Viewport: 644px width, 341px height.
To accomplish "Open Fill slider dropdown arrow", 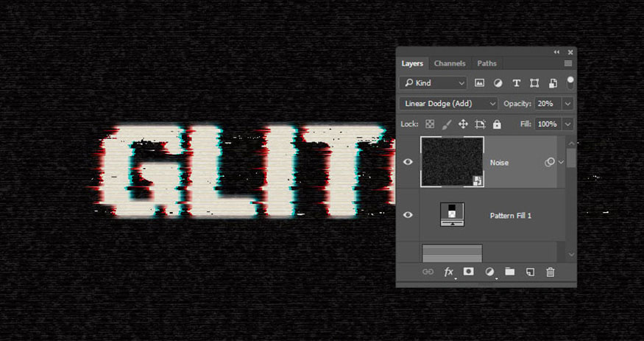I will point(568,124).
